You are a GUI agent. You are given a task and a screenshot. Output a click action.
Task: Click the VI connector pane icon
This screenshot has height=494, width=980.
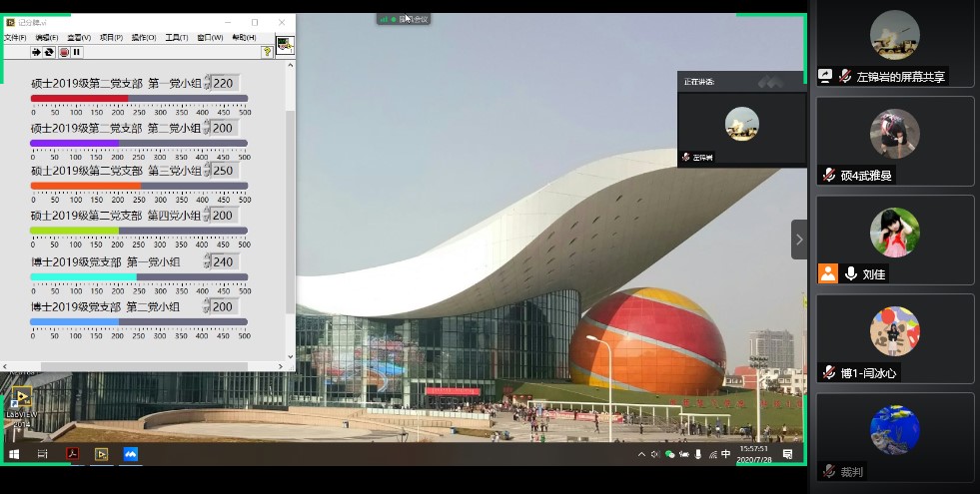(x=285, y=46)
